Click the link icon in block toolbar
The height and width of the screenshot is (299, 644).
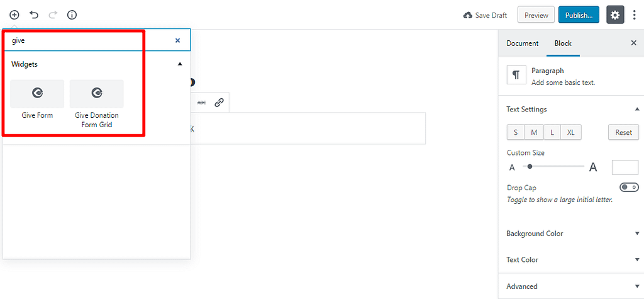click(x=219, y=103)
